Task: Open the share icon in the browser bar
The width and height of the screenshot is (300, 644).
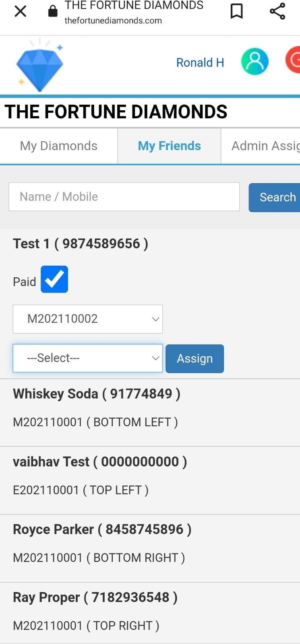Action: (277, 11)
